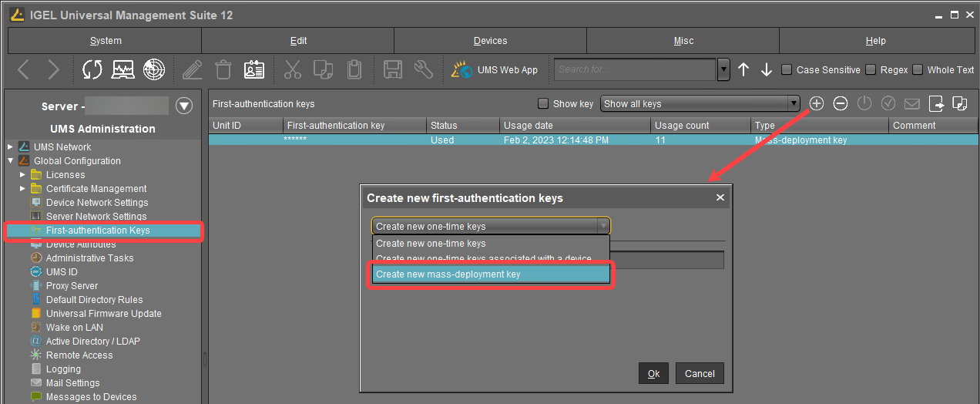Click the delete trash can icon
Image resolution: width=980 pixels, height=404 pixels.
coord(223,70)
